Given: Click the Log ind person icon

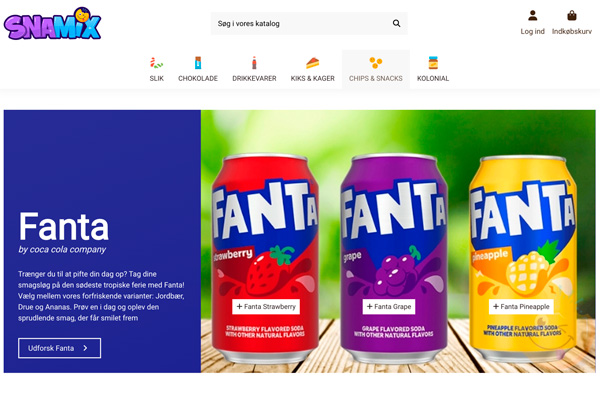Looking at the screenshot, I should click(x=532, y=15).
